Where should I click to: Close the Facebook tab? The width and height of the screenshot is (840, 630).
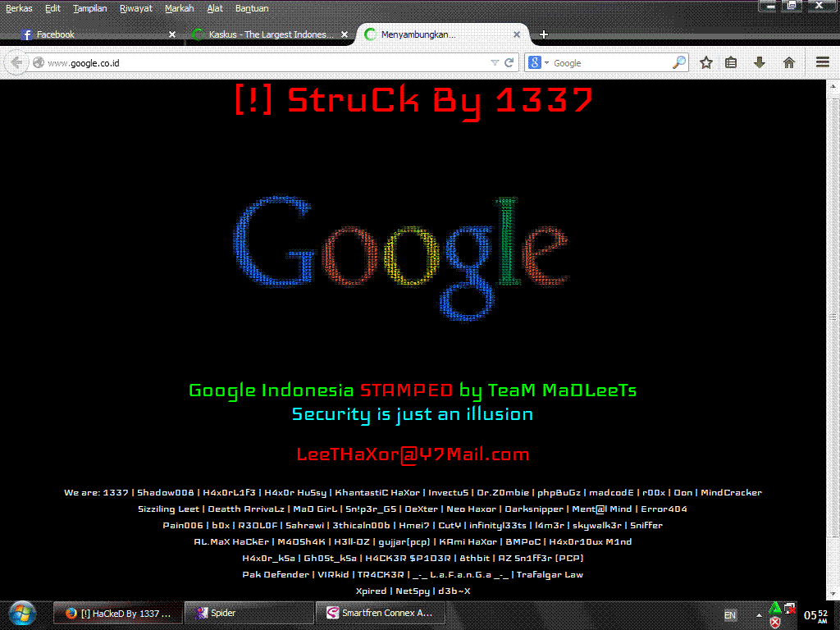[172, 34]
